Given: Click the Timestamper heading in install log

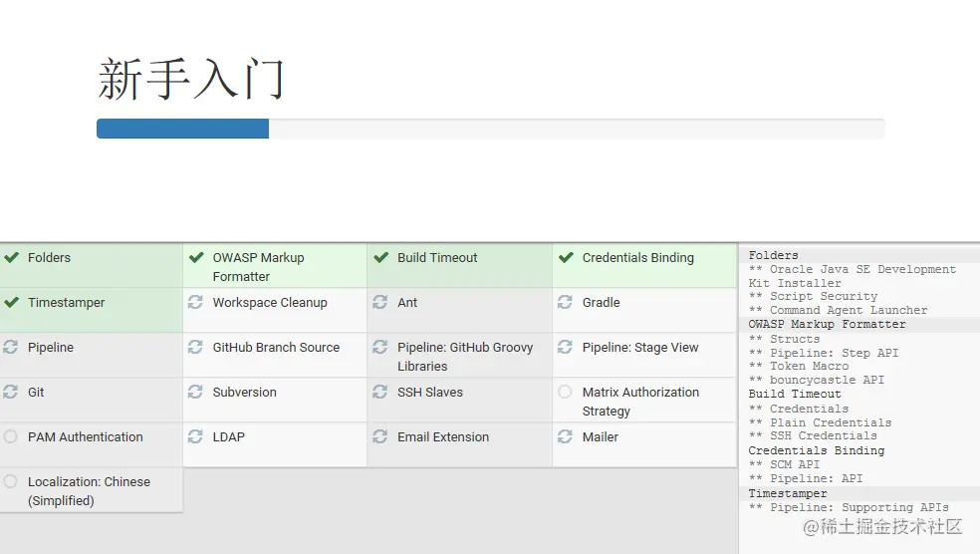Looking at the screenshot, I should point(788,493).
